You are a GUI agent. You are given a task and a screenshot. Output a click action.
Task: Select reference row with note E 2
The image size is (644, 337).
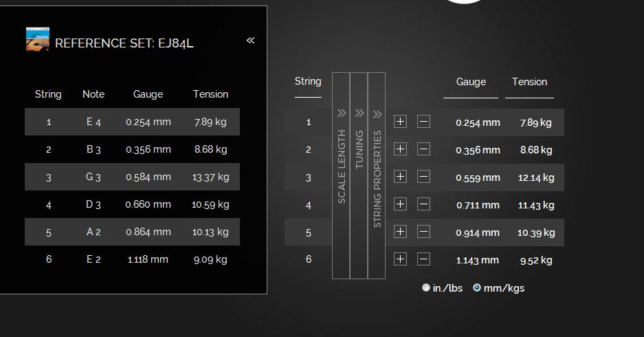[x=132, y=259]
